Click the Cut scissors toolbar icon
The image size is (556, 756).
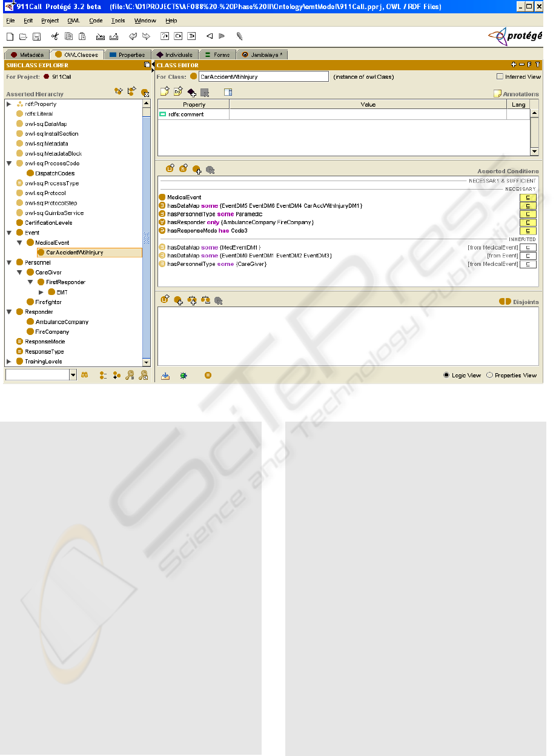click(x=55, y=37)
